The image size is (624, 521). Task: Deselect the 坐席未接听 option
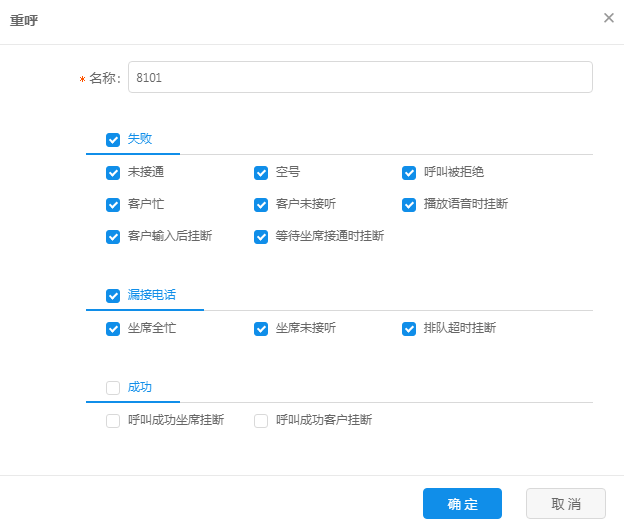coord(261,328)
